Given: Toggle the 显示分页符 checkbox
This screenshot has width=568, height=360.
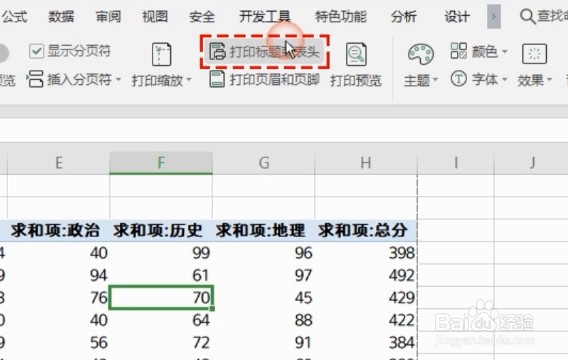Looking at the screenshot, I should [x=37, y=51].
